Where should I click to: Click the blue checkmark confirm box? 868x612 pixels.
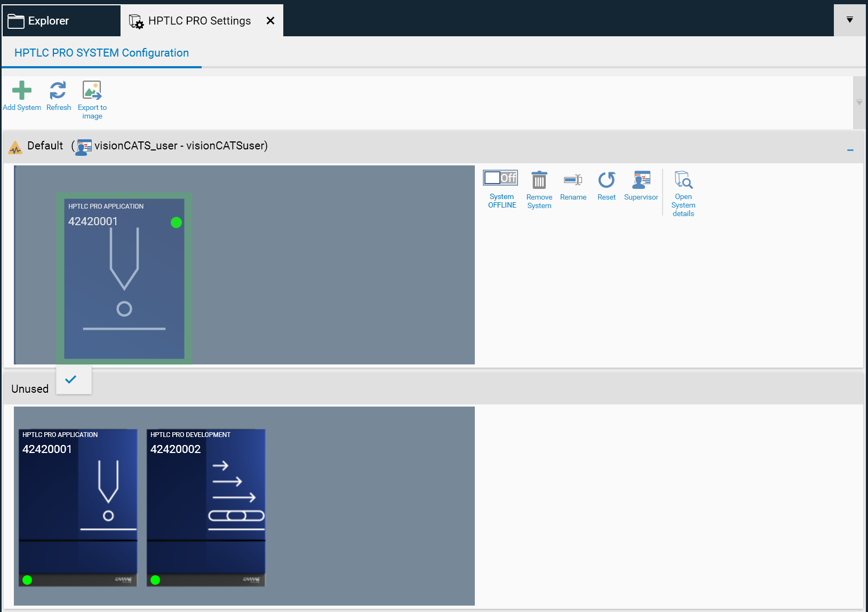tap(71, 379)
